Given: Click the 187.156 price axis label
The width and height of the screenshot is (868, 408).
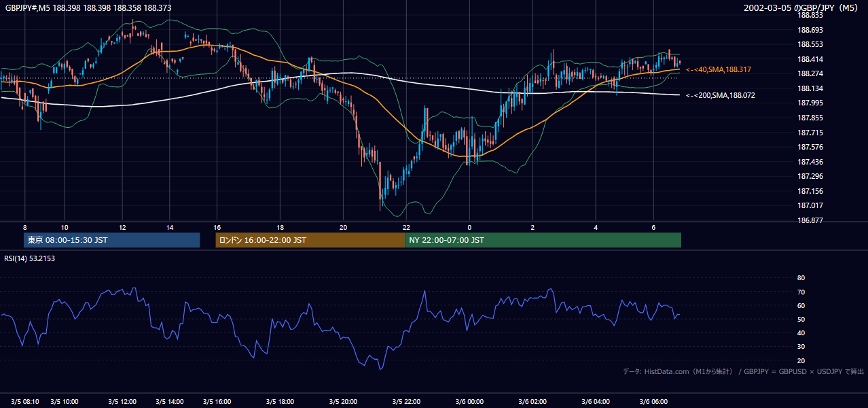Looking at the screenshot, I should click(x=810, y=191).
